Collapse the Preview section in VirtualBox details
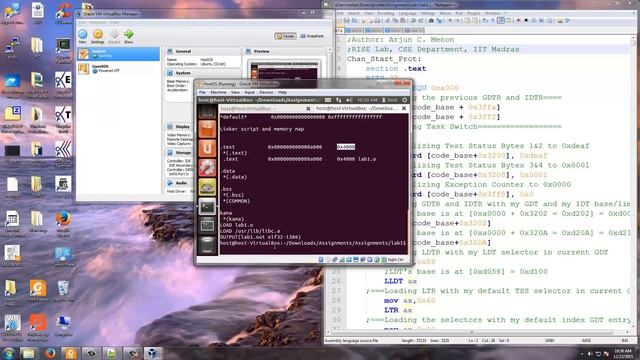The width and height of the screenshot is (640, 360). [x=261, y=51]
